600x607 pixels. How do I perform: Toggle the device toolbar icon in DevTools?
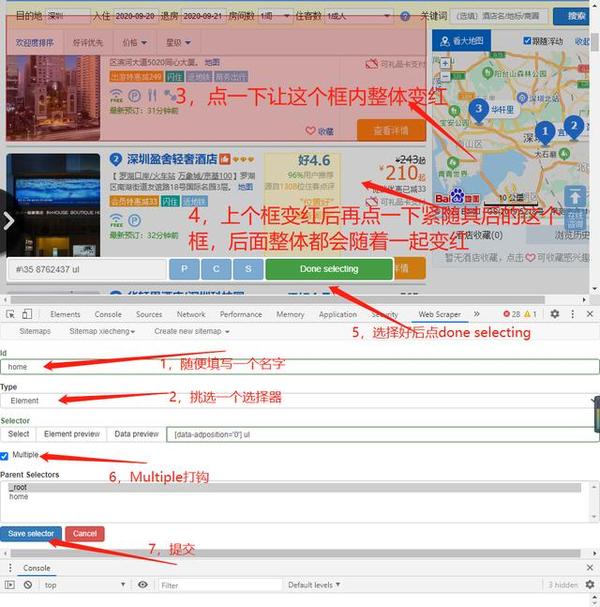pyautogui.click(x=27, y=314)
